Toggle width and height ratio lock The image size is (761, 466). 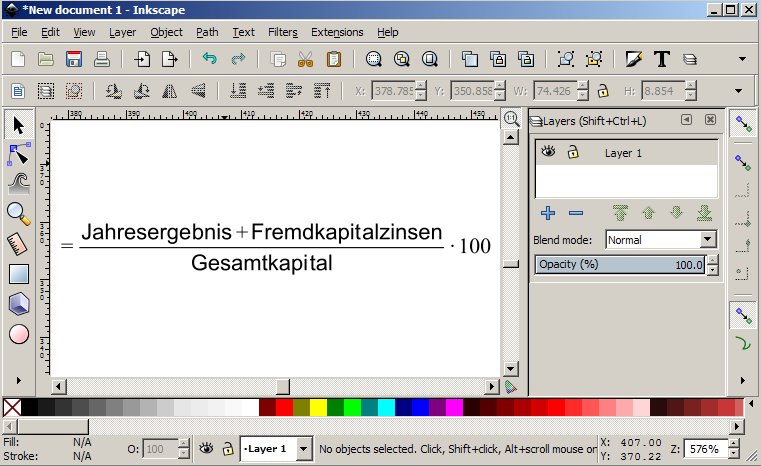click(603, 90)
